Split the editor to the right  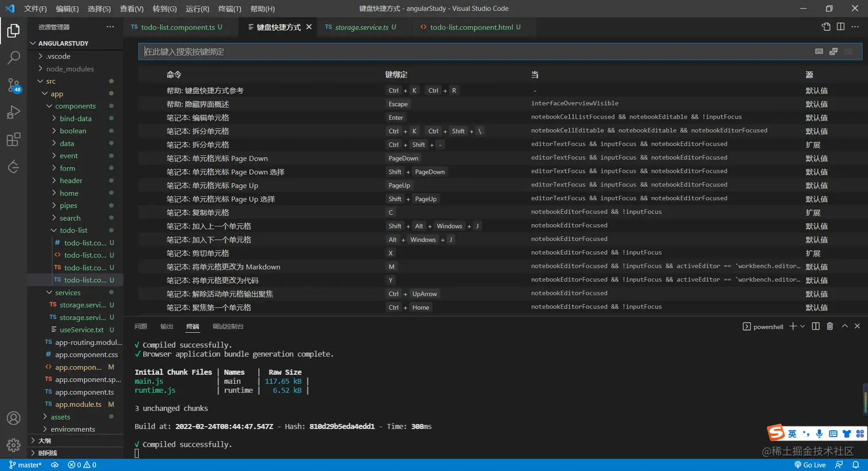pyautogui.click(x=840, y=26)
